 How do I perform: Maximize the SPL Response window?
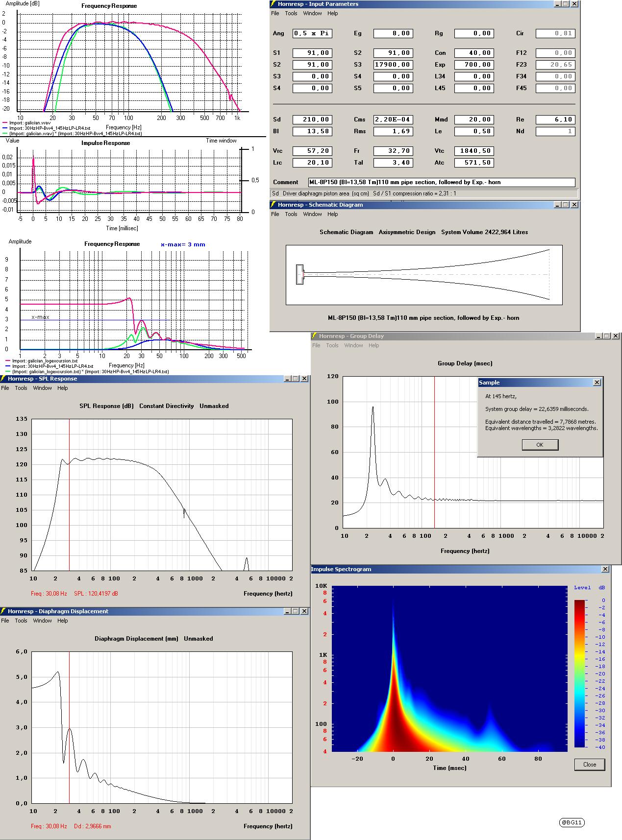click(x=296, y=379)
